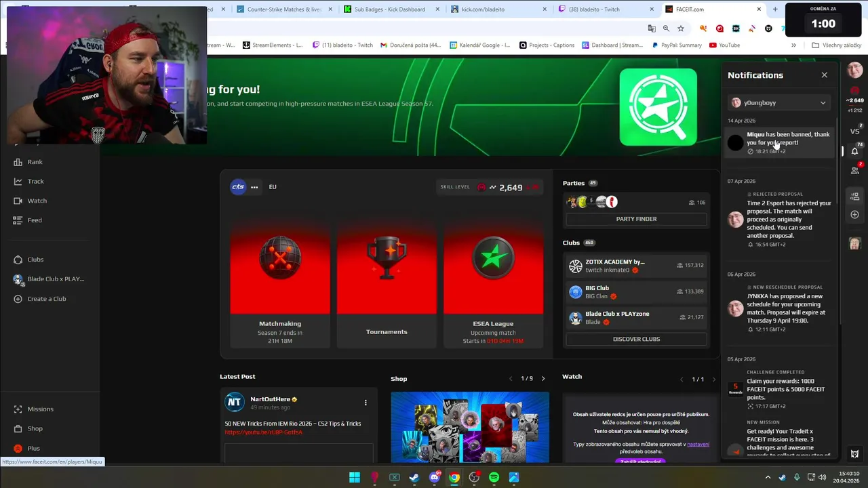
Task: Open Rank in the left sidebar
Action: pos(28,162)
